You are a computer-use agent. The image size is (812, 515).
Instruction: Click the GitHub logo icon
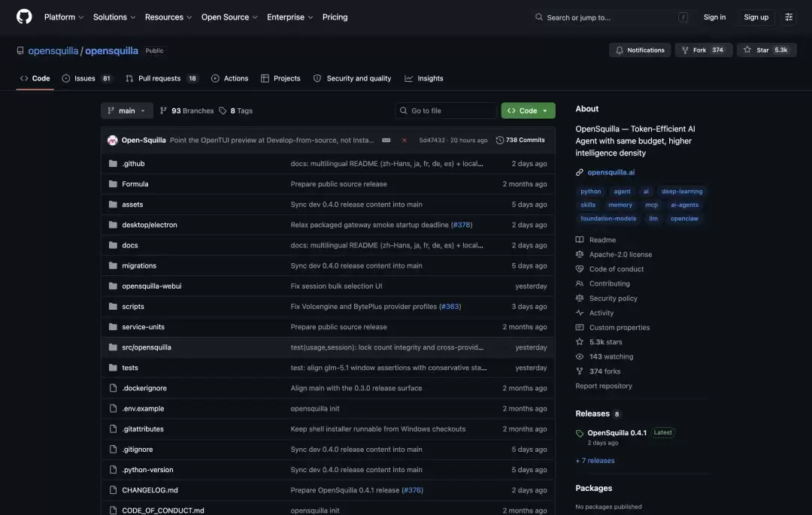click(24, 17)
